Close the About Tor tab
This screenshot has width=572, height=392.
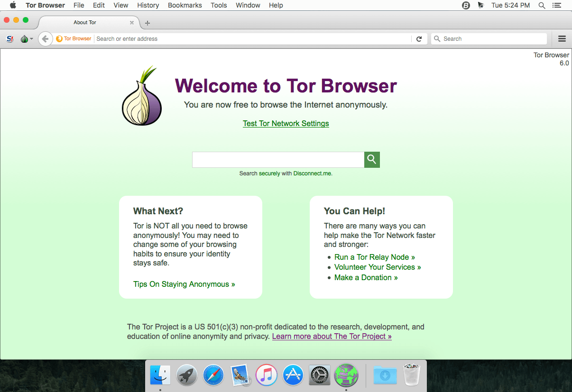coord(132,22)
